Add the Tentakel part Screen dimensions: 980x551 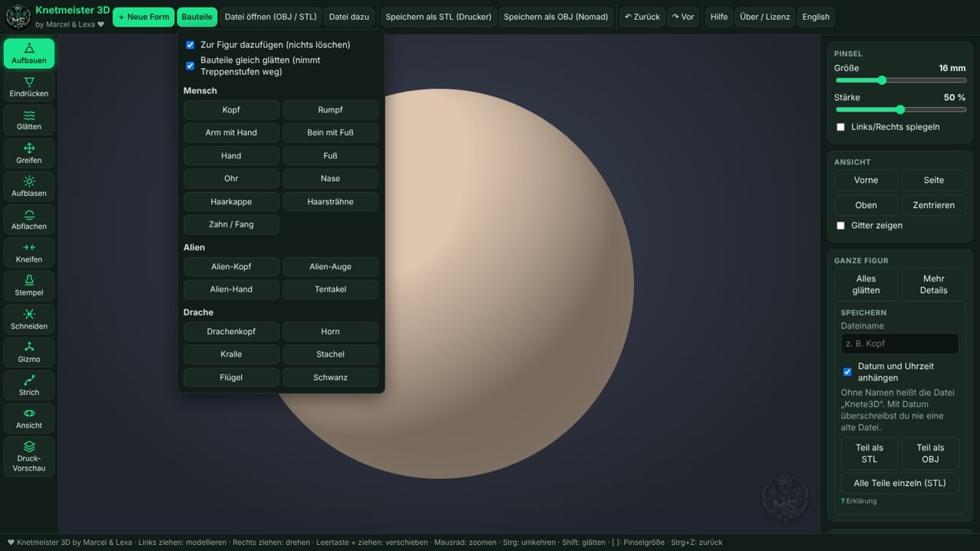pyautogui.click(x=331, y=289)
